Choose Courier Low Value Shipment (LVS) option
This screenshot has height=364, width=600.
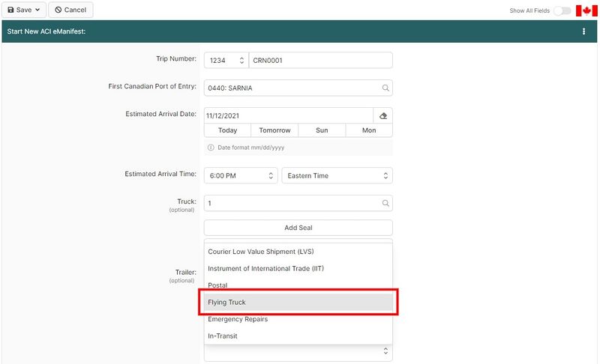(x=298, y=251)
